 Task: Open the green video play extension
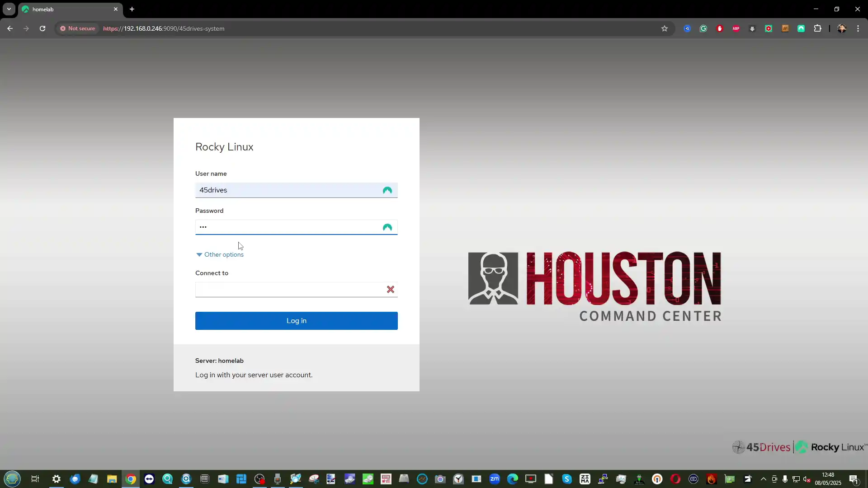(x=769, y=28)
